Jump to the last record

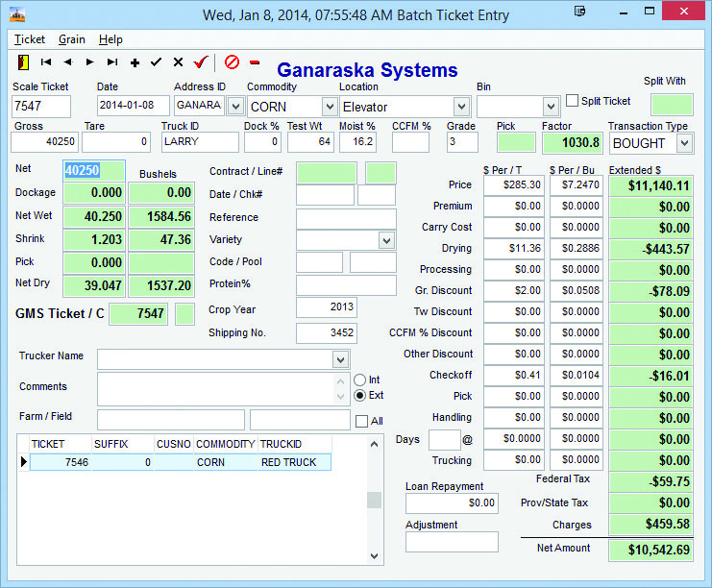pyautogui.click(x=112, y=62)
